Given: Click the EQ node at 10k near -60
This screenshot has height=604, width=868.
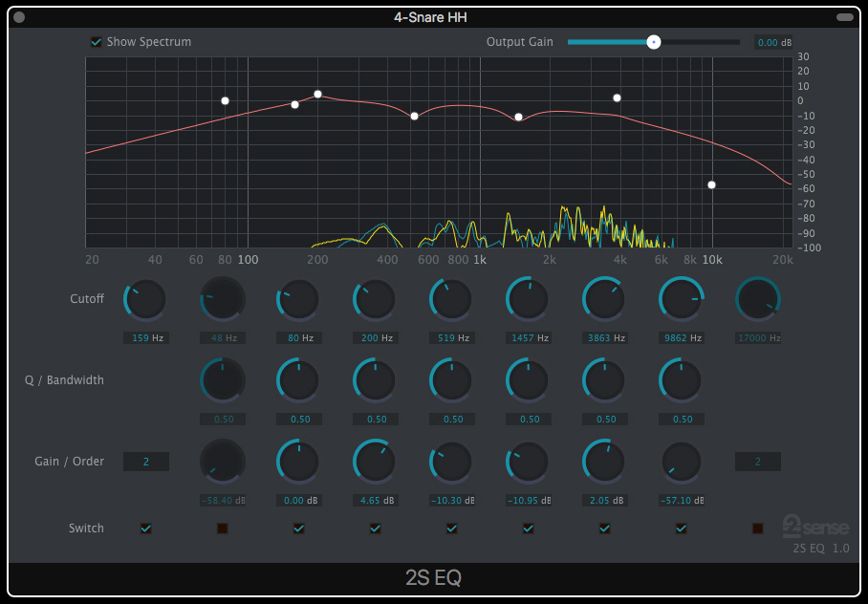Looking at the screenshot, I should click(x=712, y=184).
